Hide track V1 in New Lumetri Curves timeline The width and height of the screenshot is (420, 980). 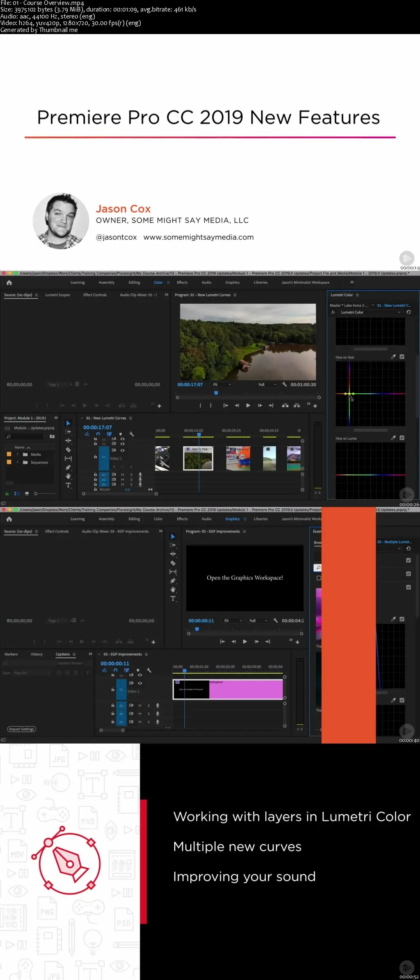point(122,450)
